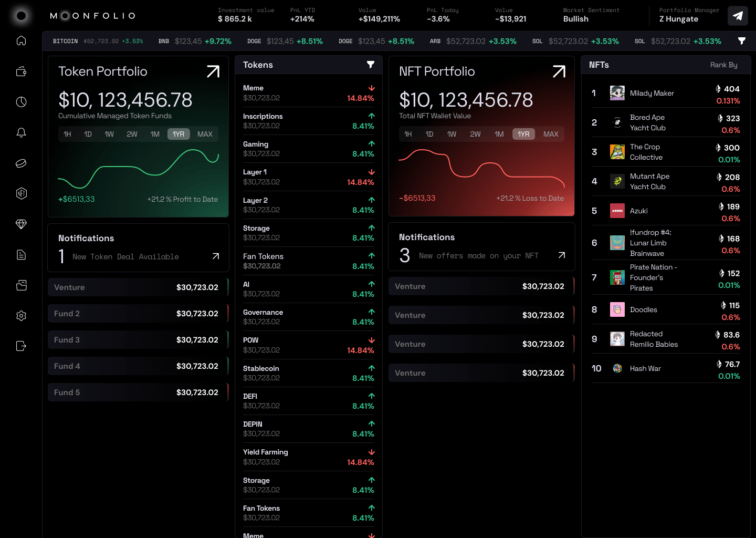This screenshot has width=756, height=538.
Task: Open the folder/archive icon in the sidebar
Action: [21, 285]
